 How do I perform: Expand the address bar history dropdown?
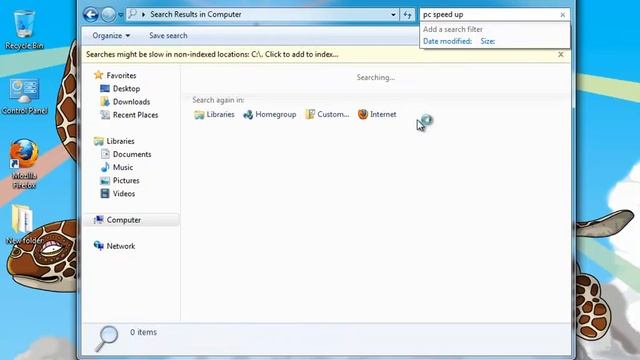coord(393,14)
